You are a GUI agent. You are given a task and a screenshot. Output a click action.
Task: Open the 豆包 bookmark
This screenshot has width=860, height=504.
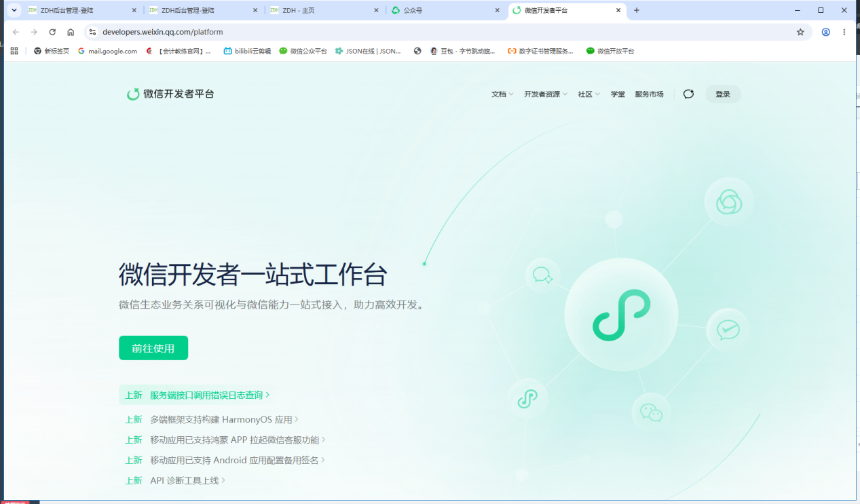[x=464, y=51]
